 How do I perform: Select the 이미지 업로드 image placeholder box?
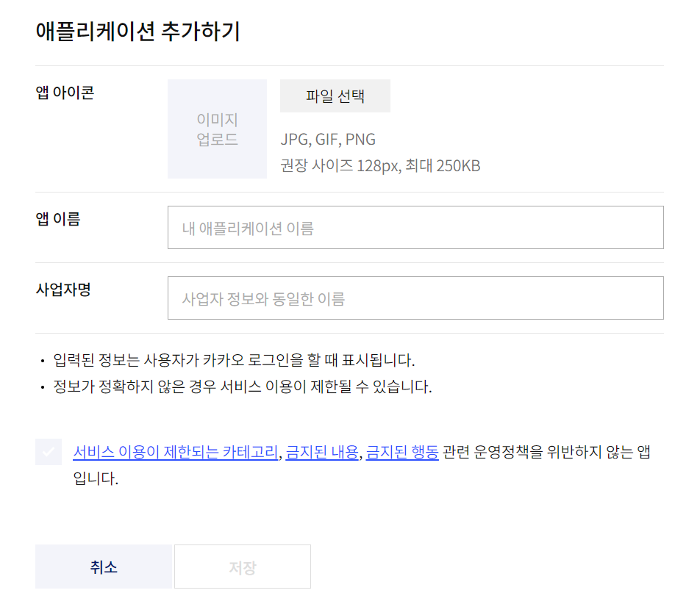(217, 128)
